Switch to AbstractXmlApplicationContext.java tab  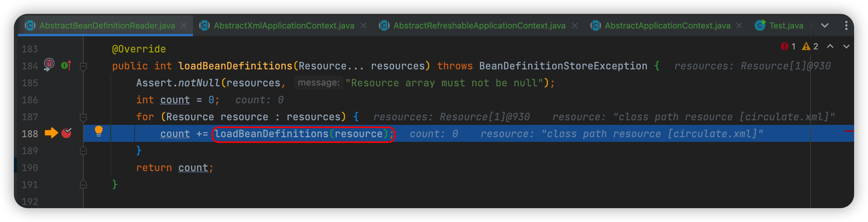284,25
